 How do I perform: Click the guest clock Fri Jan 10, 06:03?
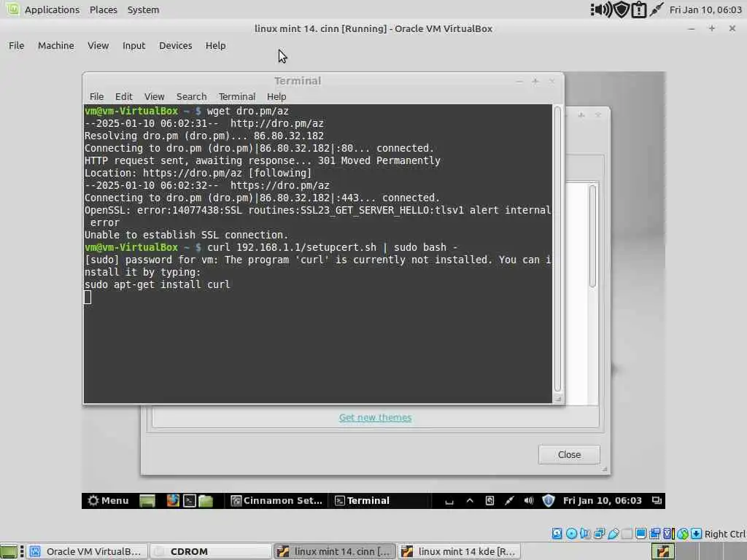click(x=602, y=500)
